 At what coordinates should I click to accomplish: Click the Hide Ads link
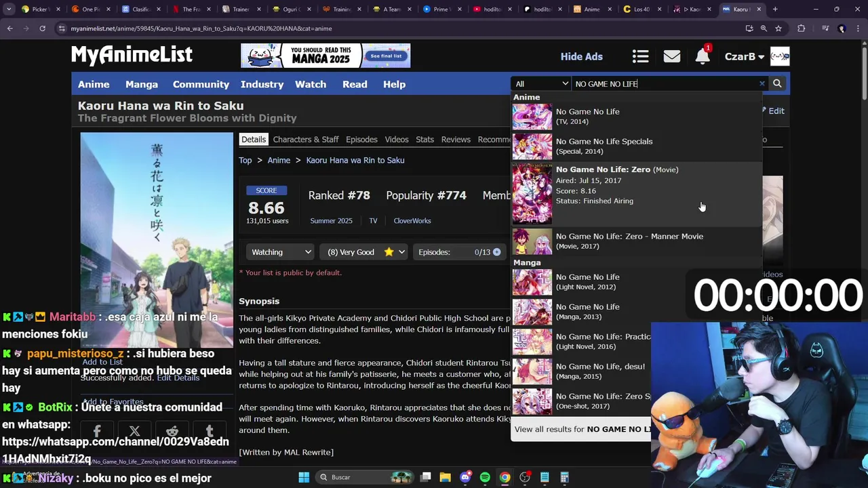(x=581, y=57)
